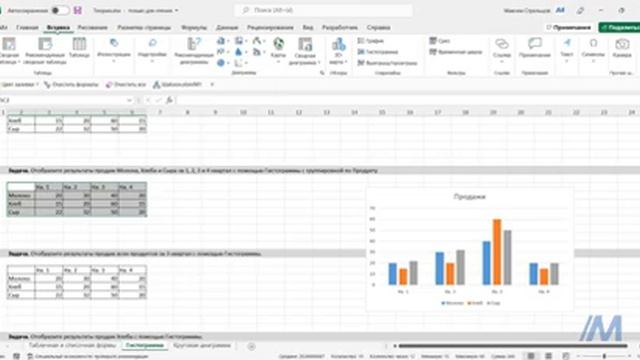Image resolution: width=640 pixels, height=360 pixels.
Task: Insert a Гистограмма sparkline
Action: pyautogui.click(x=378, y=52)
